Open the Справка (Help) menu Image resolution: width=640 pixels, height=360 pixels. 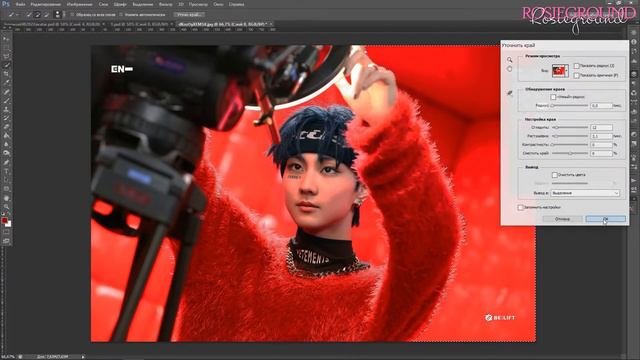point(236,4)
